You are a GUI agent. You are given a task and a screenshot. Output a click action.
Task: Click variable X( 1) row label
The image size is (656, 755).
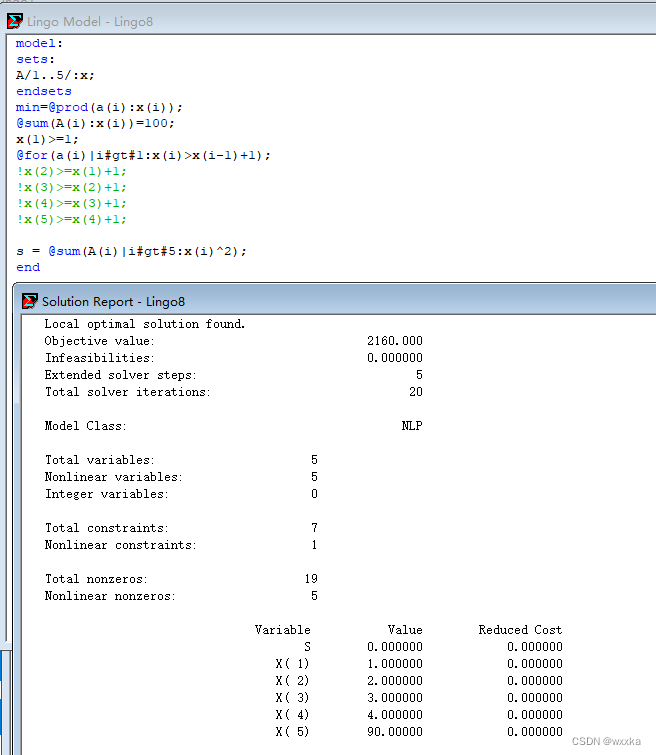point(292,664)
